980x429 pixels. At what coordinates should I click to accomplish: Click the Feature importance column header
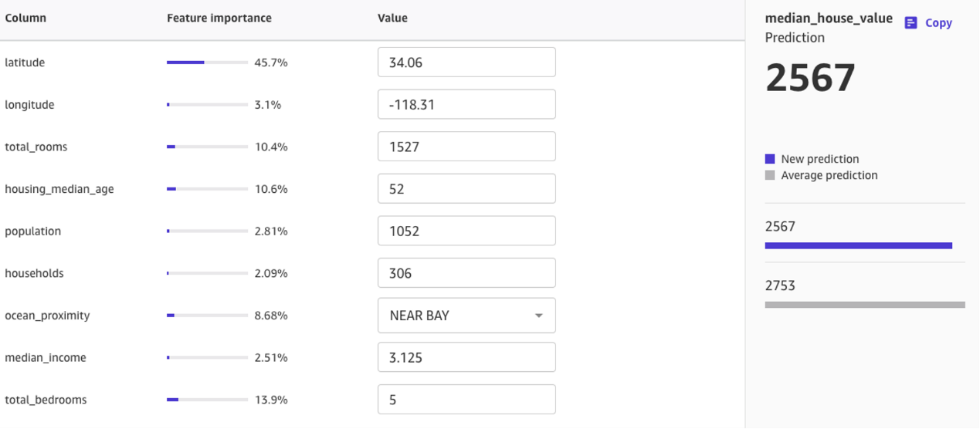click(x=219, y=18)
